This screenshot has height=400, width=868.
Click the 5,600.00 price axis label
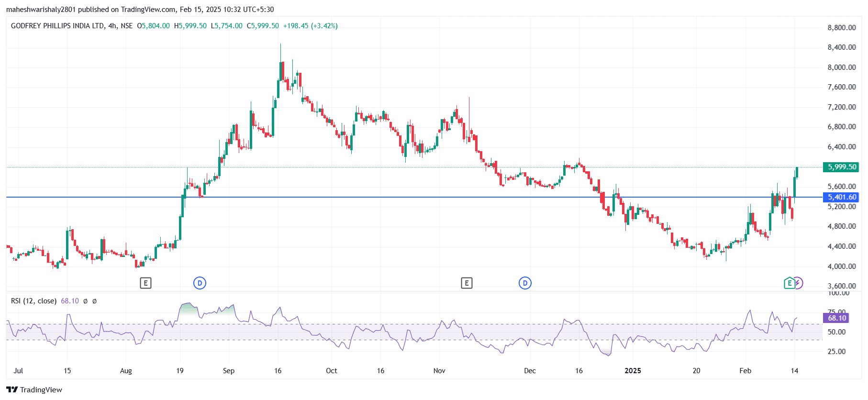842,187
